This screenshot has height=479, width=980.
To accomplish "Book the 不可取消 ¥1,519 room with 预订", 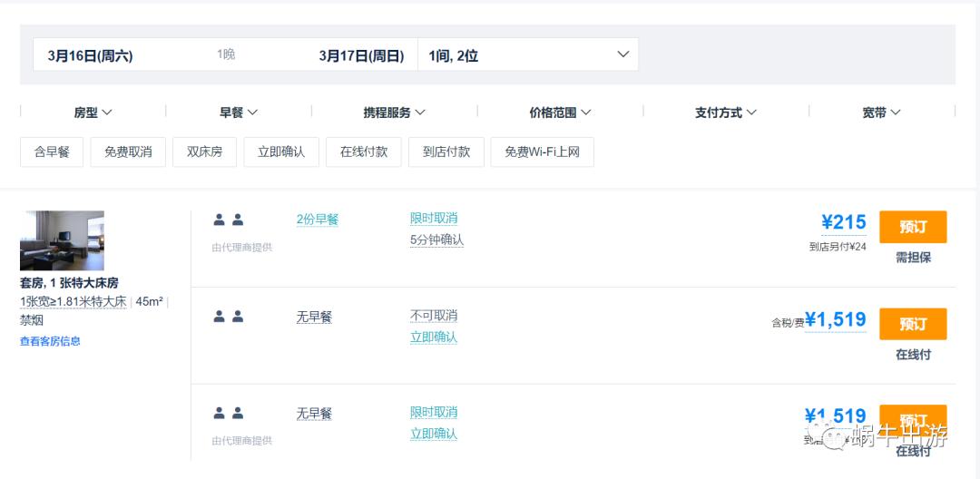I will click(913, 324).
